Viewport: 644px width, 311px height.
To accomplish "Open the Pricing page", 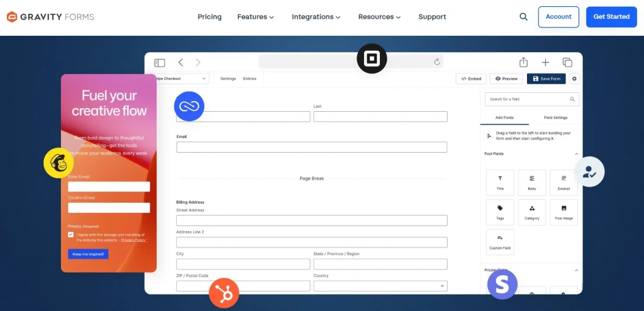I will [x=209, y=17].
